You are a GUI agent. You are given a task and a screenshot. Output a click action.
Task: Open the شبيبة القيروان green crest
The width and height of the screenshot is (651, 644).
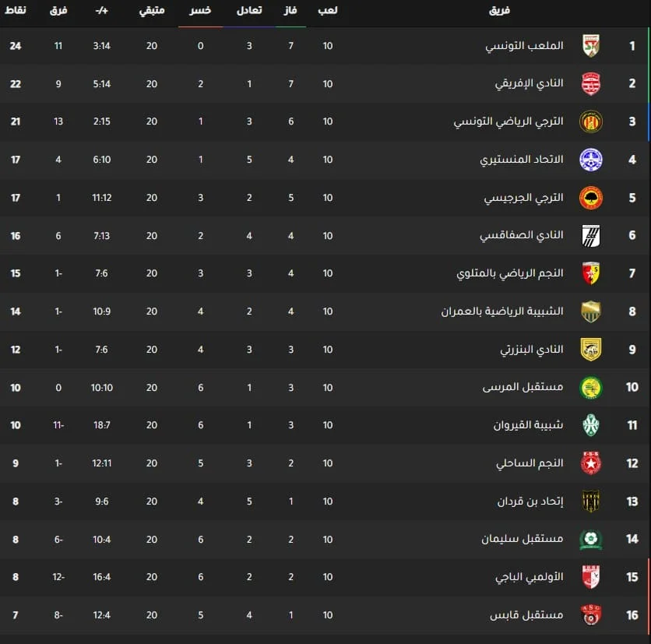point(591,425)
